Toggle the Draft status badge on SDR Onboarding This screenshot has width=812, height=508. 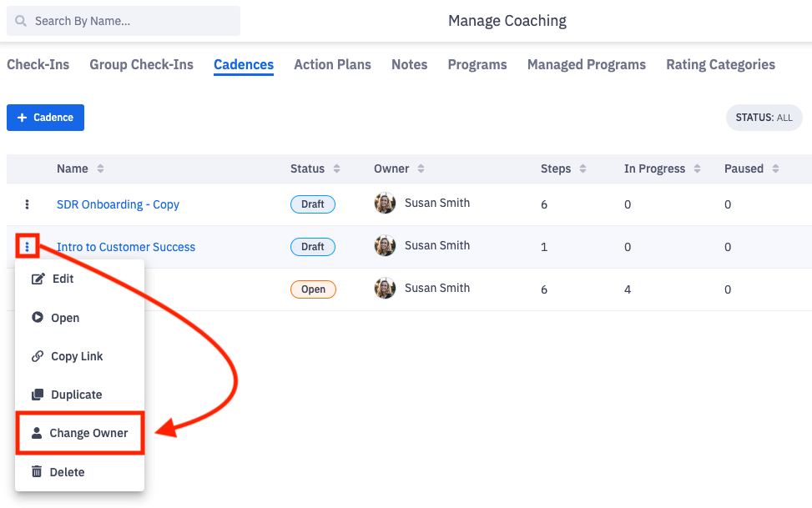click(312, 204)
